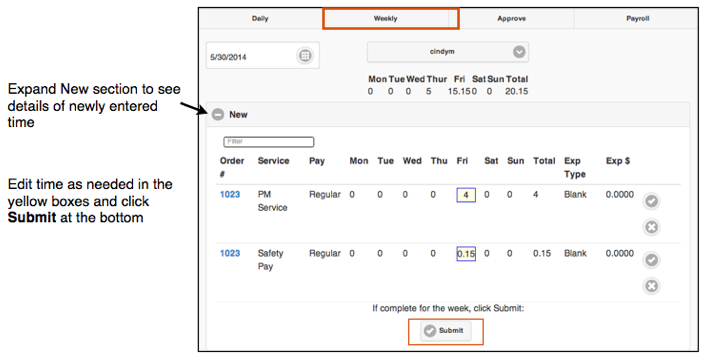
Task: Click the 0.15 total cell for Safety Pay
Action: 542,254
